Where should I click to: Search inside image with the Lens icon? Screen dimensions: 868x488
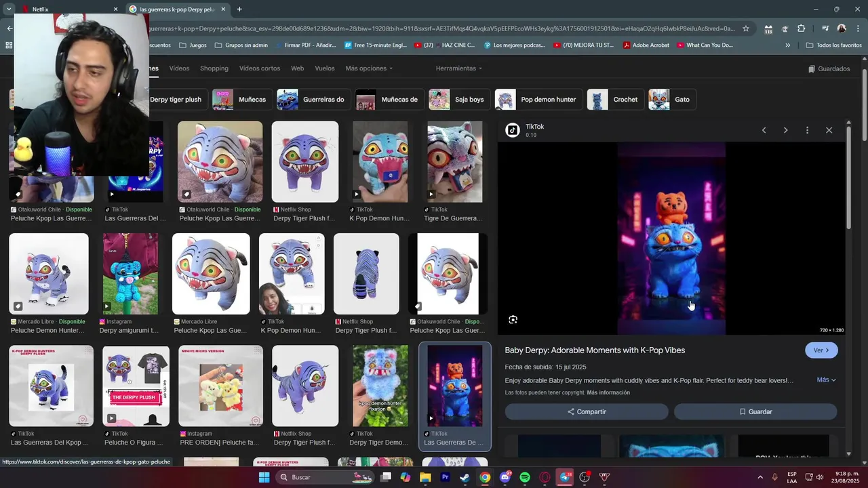(513, 320)
